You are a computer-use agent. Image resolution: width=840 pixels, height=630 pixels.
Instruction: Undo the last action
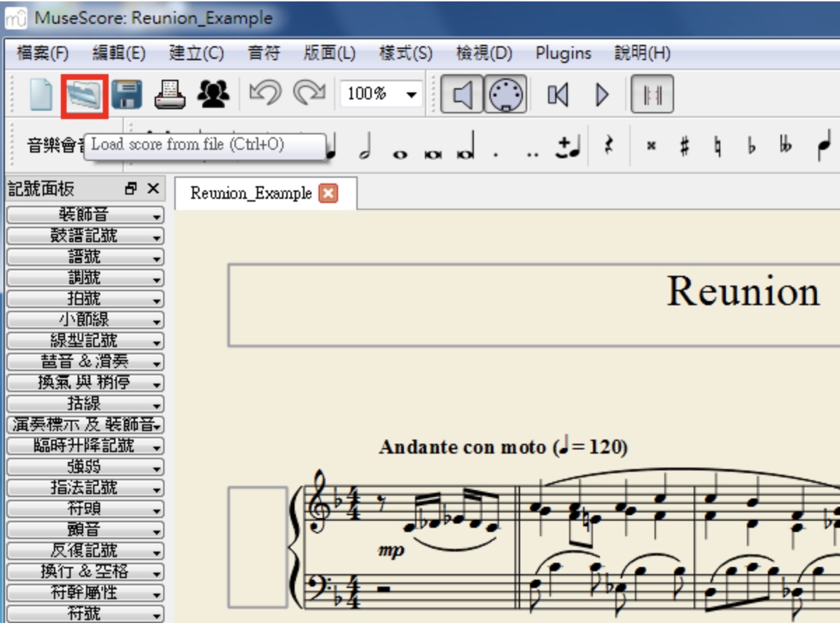(265, 94)
